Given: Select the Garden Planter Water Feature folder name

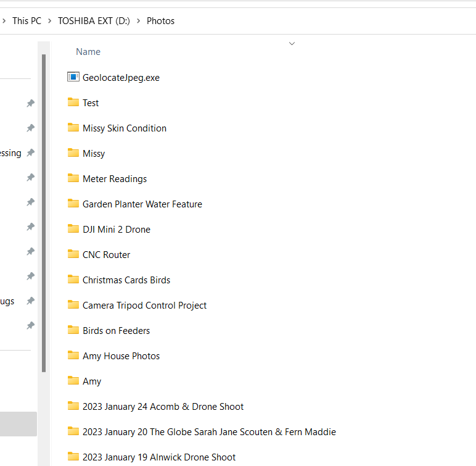Looking at the screenshot, I should [x=142, y=204].
